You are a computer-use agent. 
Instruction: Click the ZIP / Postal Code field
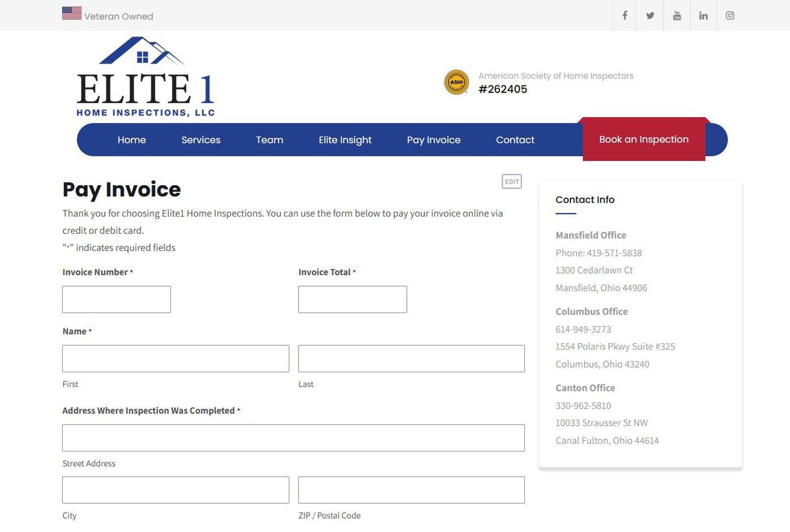click(411, 490)
